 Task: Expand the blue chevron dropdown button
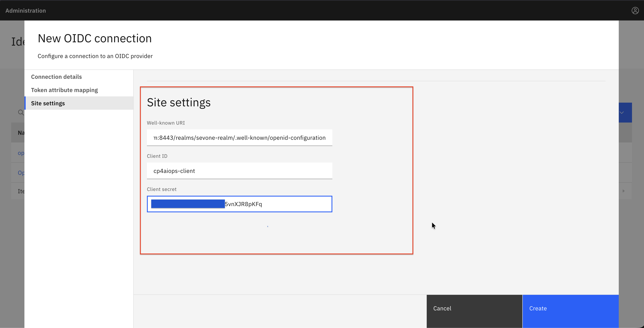tap(625, 113)
